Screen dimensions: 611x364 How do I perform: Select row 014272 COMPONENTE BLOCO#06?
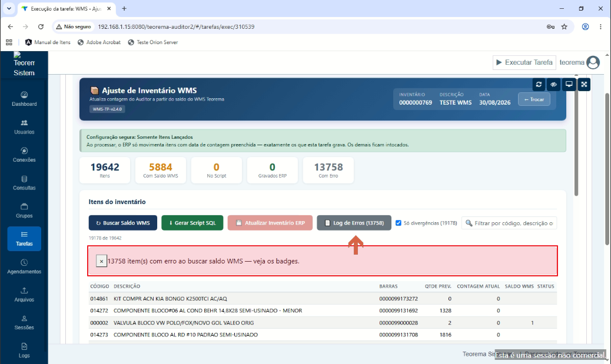click(x=323, y=310)
